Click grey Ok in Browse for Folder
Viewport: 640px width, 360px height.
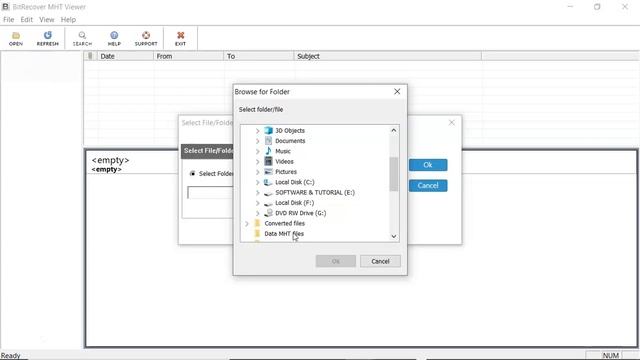click(x=336, y=261)
